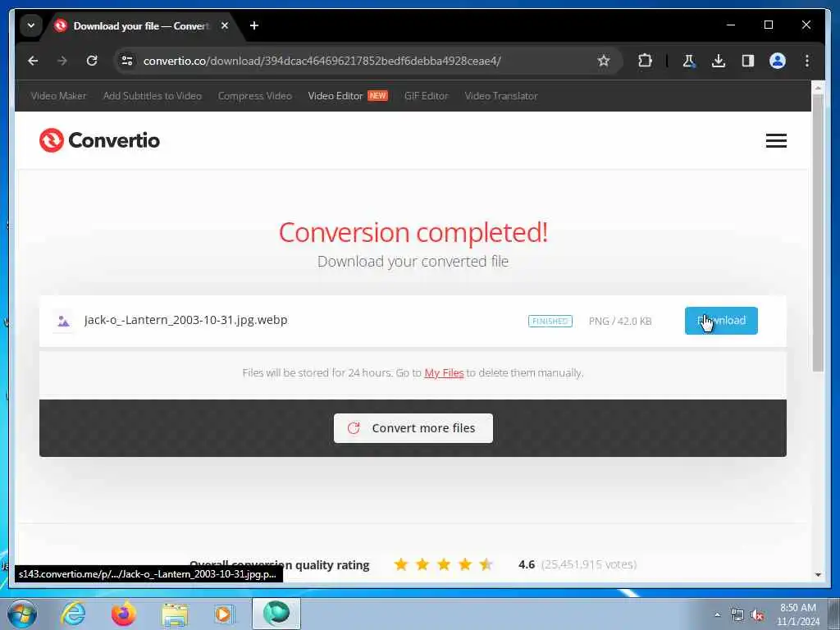The height and width of the screenshot is (630, 840).
Task: Show browser downloads
Action: 719,61
